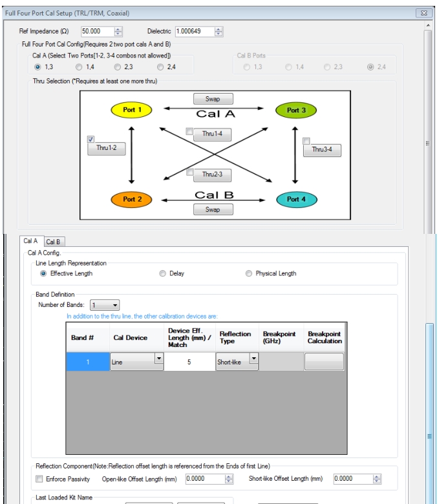Click the Dielectric value field
This screenshot has height=504, width=439.
tap(195, 32)
